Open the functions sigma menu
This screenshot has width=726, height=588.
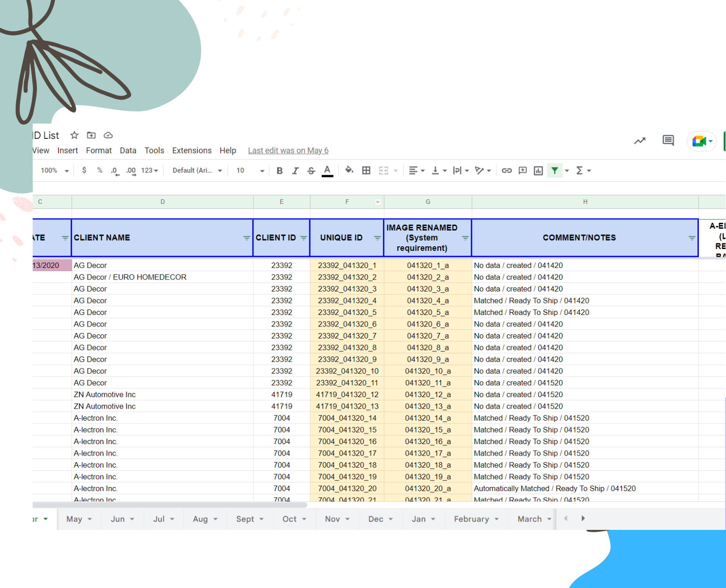[x=583, y=171]
